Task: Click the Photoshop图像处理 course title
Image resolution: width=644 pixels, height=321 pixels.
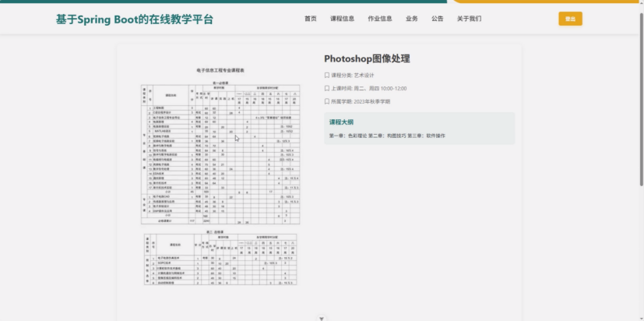Action: point(367,58)
